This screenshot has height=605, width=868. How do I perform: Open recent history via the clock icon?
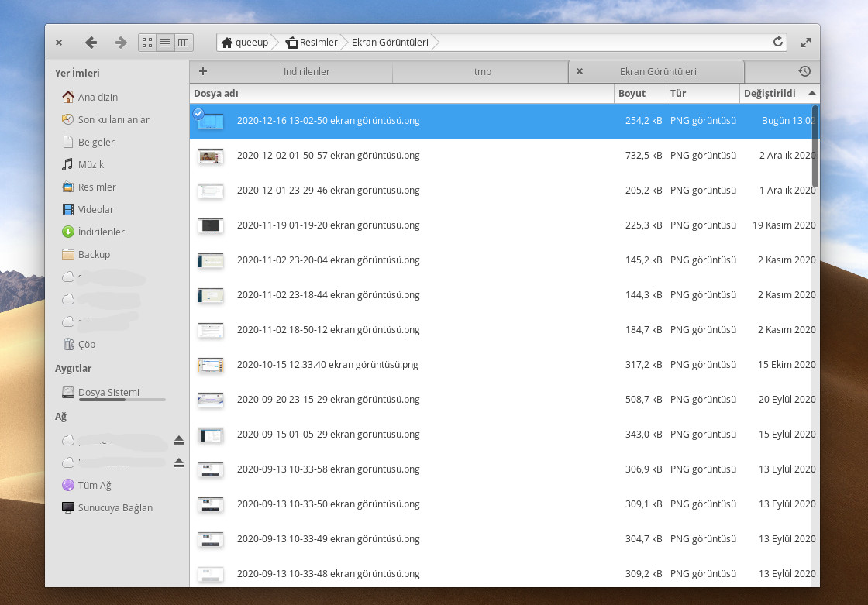(x=804, y=71)
